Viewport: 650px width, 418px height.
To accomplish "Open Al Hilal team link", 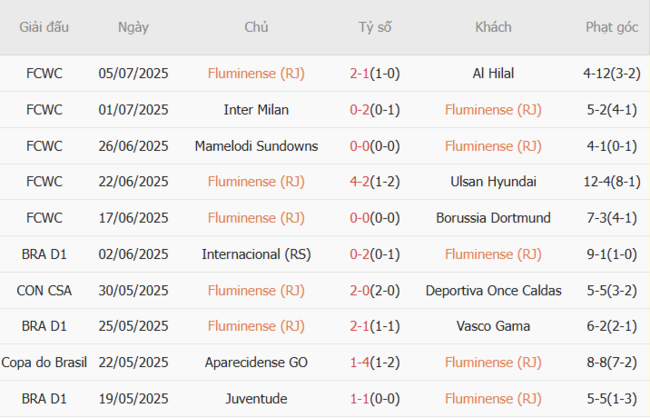I will pyautogui.click(x=493, y=73).
